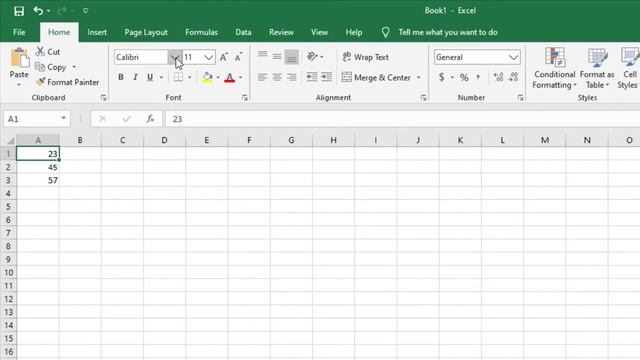Switch to the Page Layout tab

pyautogui.click(x=146, y=32)
